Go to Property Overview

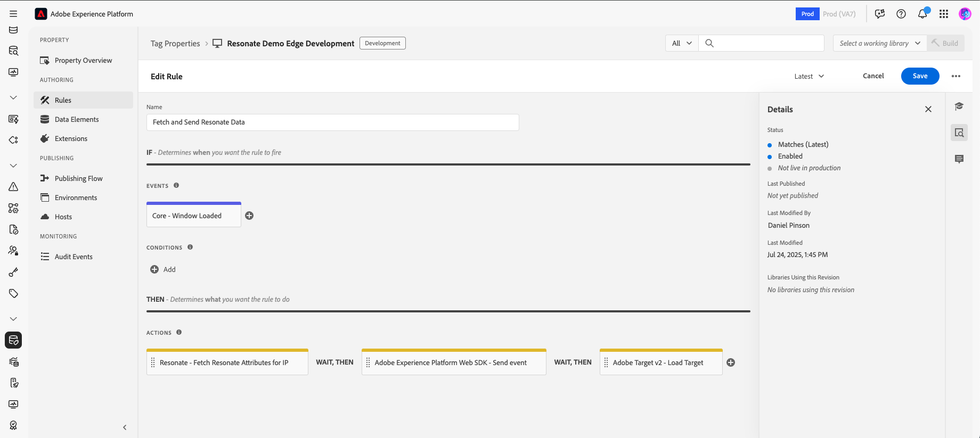point(83,60)
